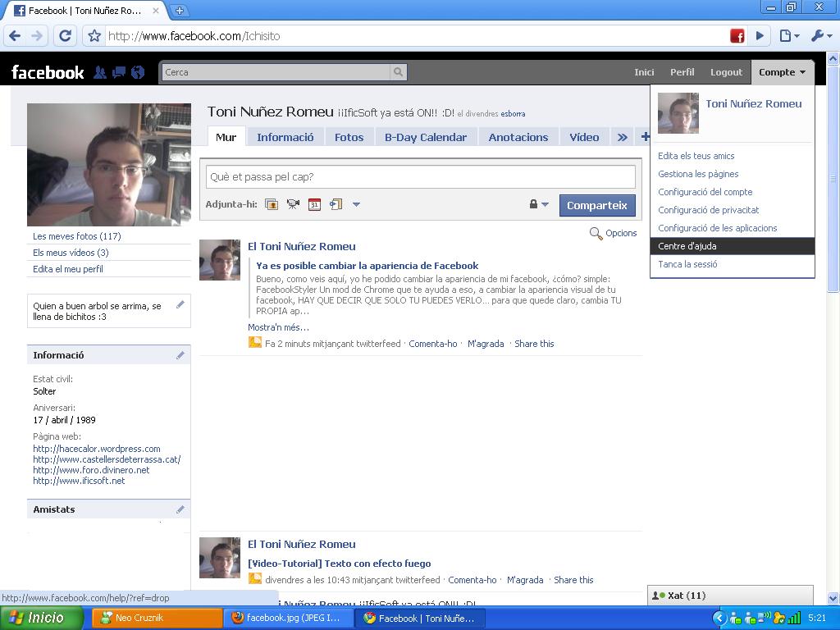Click Mostra'n més to expand the post
Viewport: 840px width, 630px height.
pos(278,327)
